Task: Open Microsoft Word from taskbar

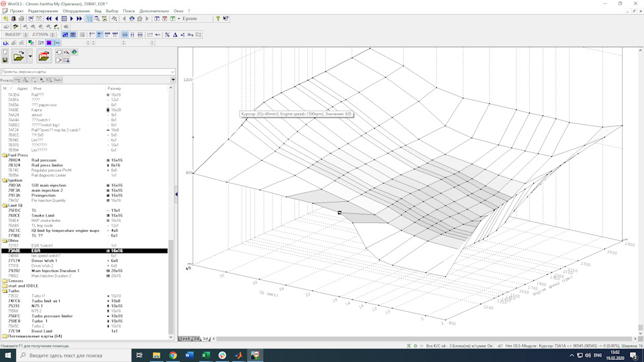Action: pos(189,355)
